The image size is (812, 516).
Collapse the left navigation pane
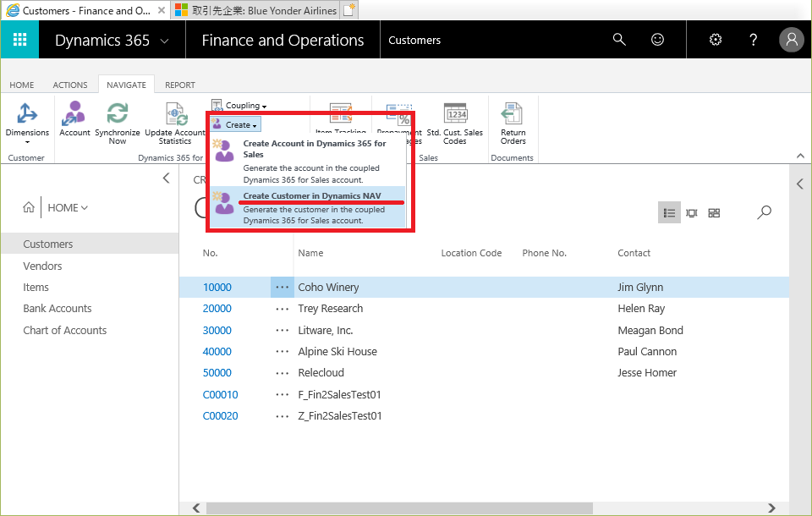(x=166, y=178)
